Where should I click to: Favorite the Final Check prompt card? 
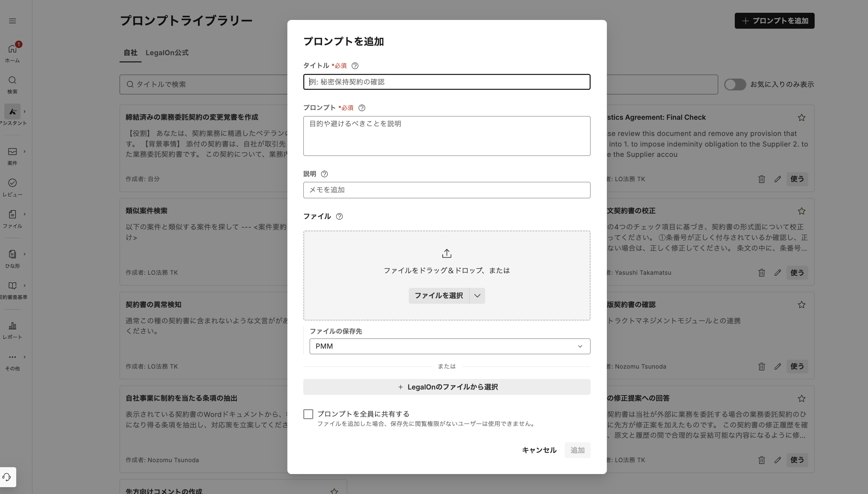802,117
